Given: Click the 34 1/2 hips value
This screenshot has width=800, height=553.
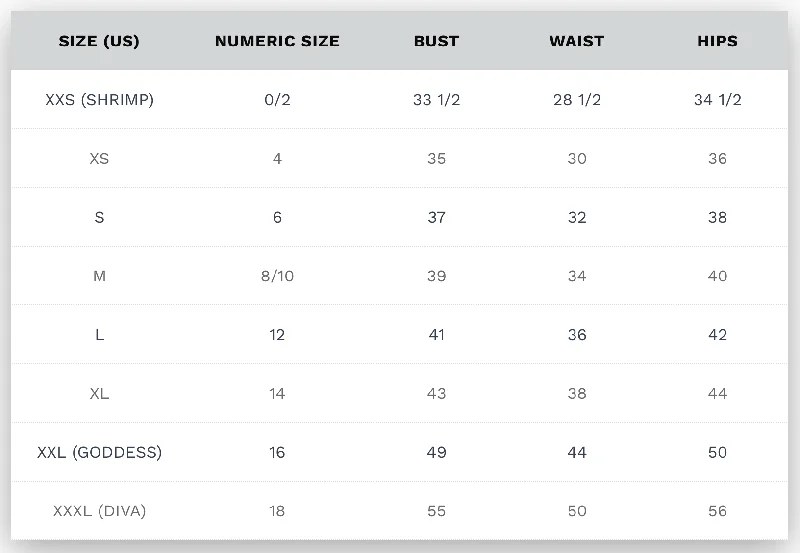Looking at the screenshot, I should [717, 99].
